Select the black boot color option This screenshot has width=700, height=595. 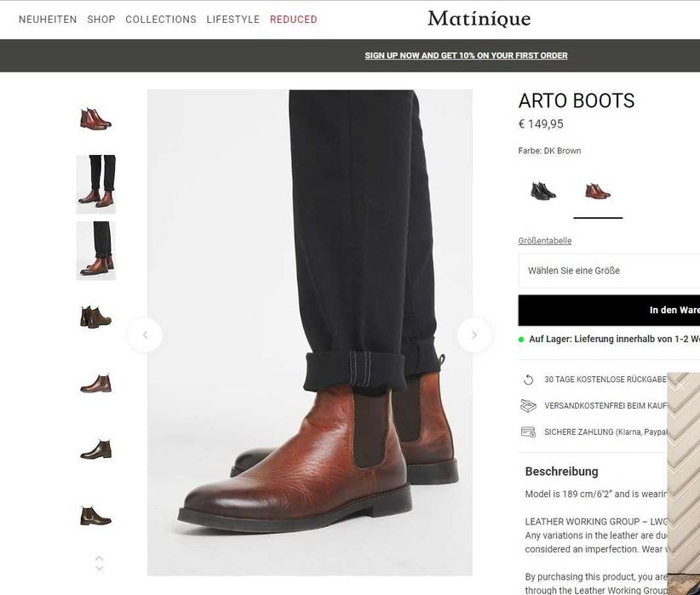[x=542, y=191]
